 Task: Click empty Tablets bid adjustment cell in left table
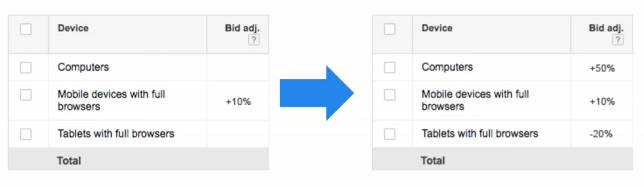(x=238, y=134)
